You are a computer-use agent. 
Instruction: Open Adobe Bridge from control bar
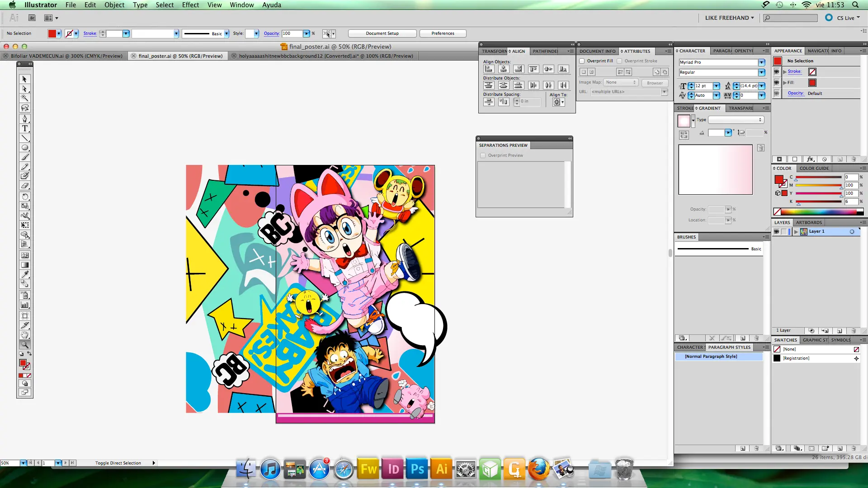[x=32, y=18]
